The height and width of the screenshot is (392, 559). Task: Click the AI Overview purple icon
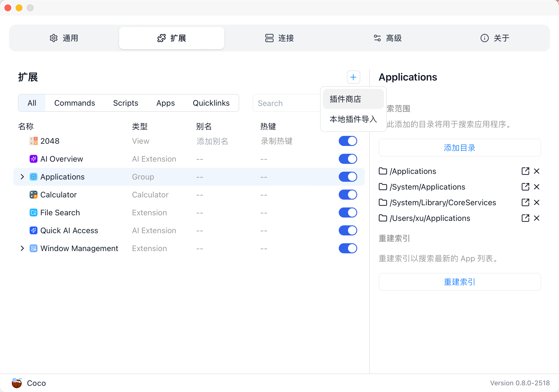(34, 159)
